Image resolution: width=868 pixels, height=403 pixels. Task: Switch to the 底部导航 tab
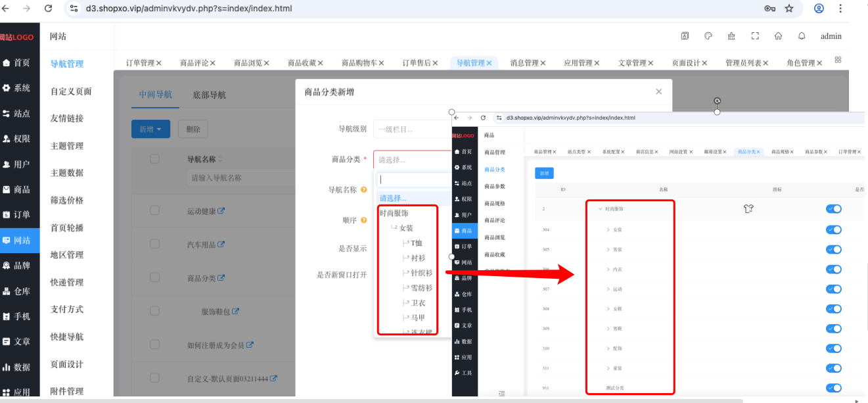(209, 95)
